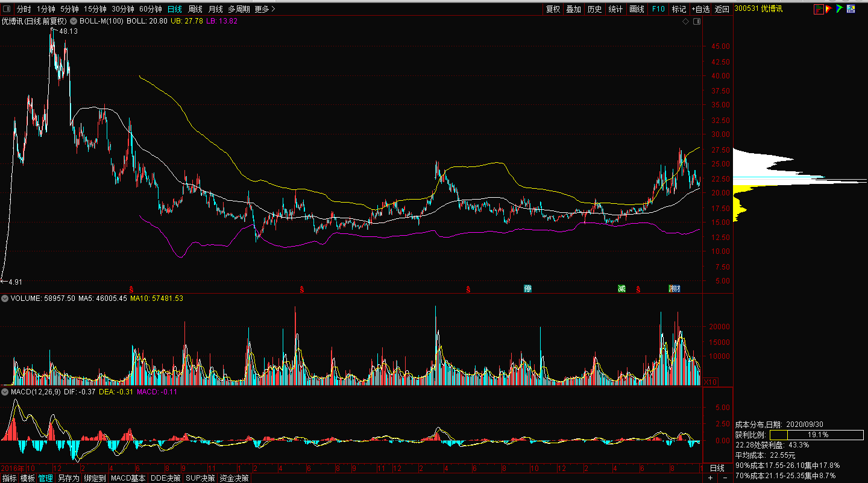868x483 pixels.
Task: Click the blue-green arrow icon
Action: [839, 9]
